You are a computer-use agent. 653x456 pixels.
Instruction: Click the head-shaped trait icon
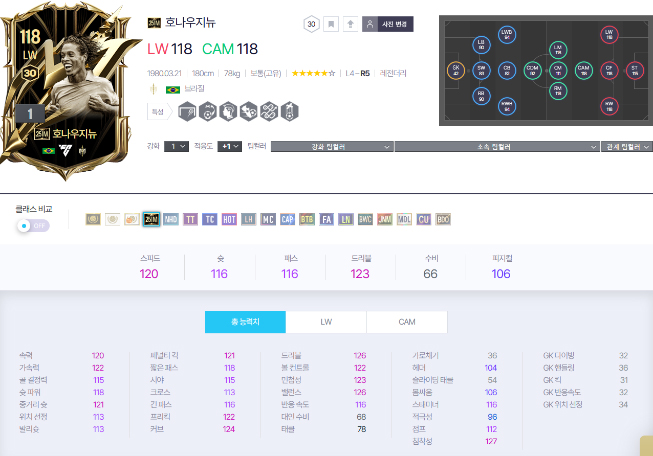click(228, 112)
